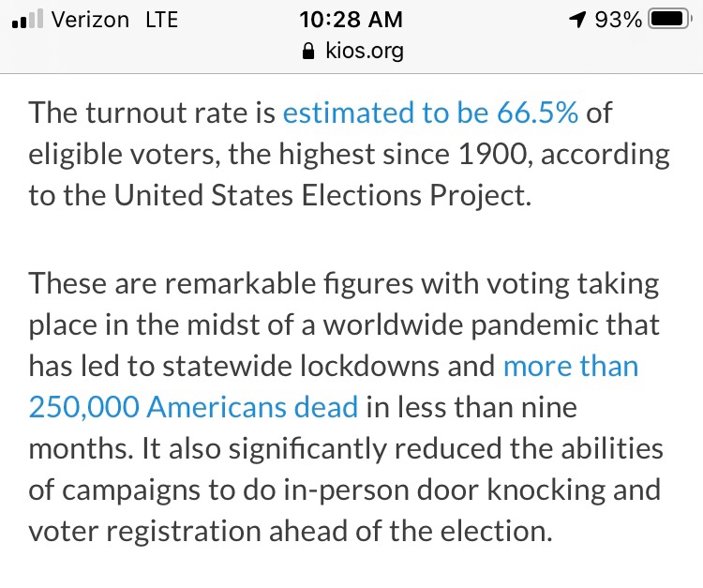Tap the battery icon in status bar

670,19
